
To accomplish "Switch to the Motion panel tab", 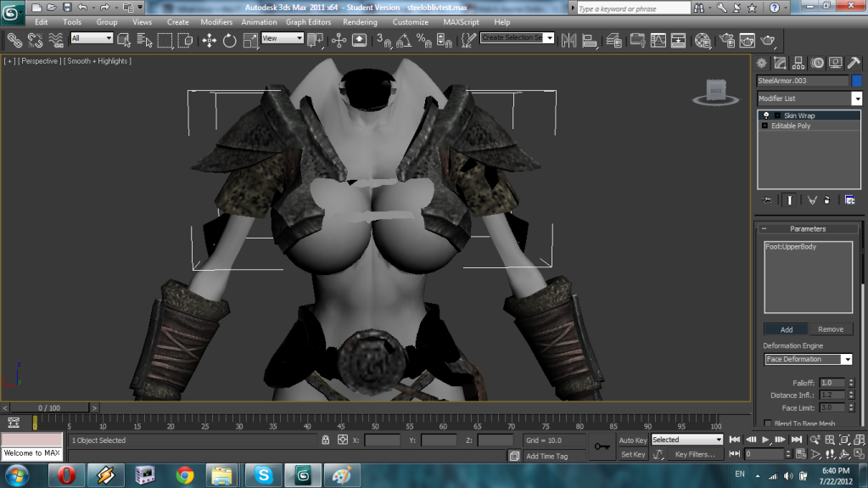I will coord(817,63).
